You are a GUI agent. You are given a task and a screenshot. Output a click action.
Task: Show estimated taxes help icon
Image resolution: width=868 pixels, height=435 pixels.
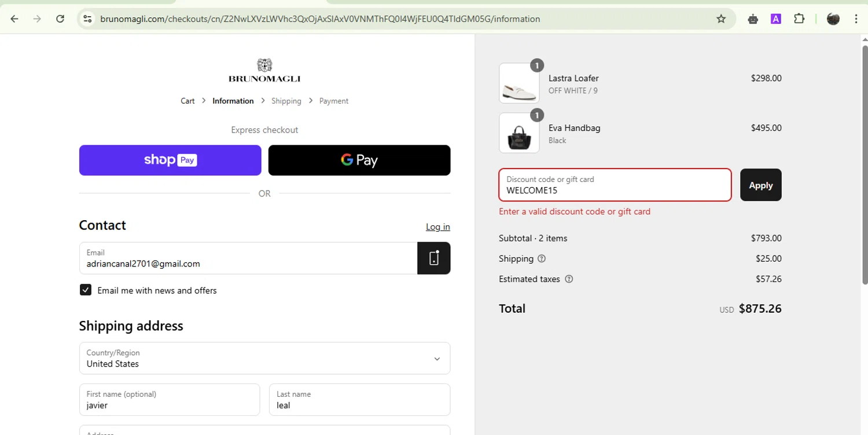click(x=569, y=279)
